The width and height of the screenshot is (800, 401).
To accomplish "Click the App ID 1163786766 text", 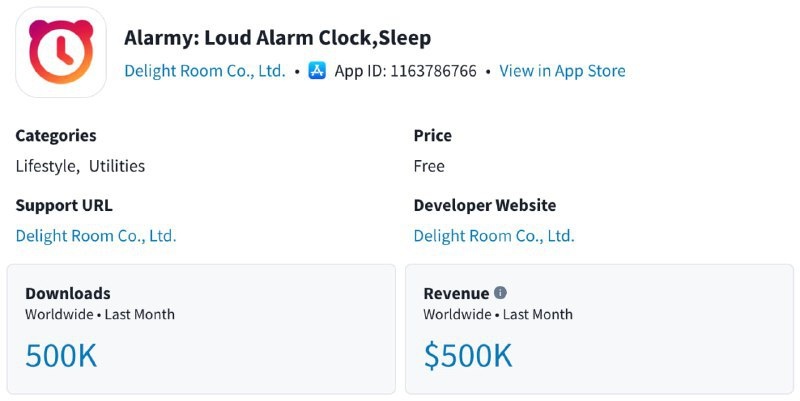I will click(x=405, y=71).
